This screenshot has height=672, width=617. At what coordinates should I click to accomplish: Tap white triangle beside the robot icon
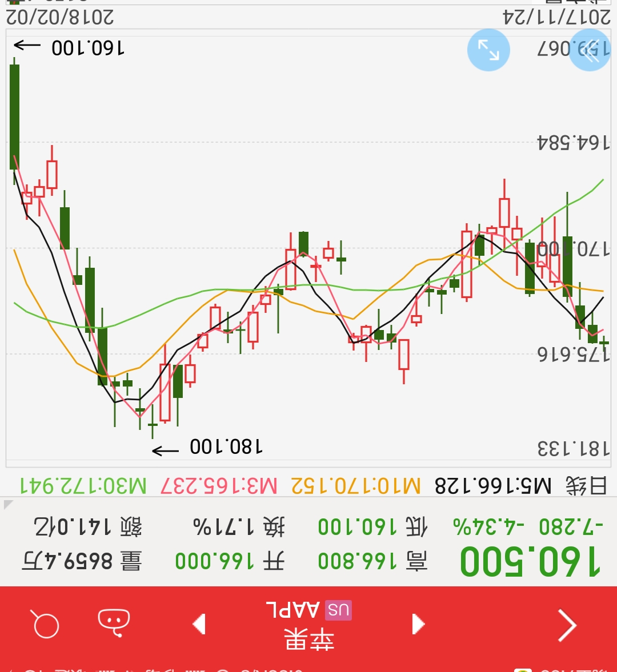(x=199, y=624)
